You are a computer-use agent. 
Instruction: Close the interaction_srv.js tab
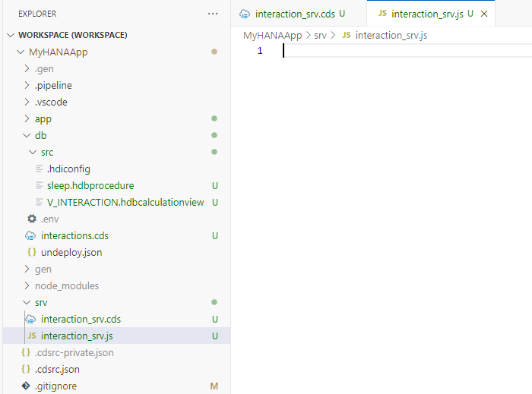click(484, 14)
